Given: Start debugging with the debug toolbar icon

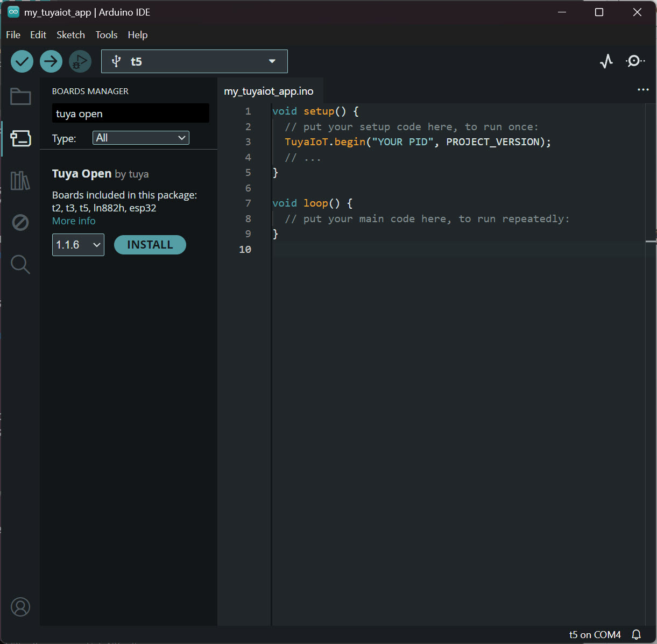Looking at the screenshot, I should point(80,61).
